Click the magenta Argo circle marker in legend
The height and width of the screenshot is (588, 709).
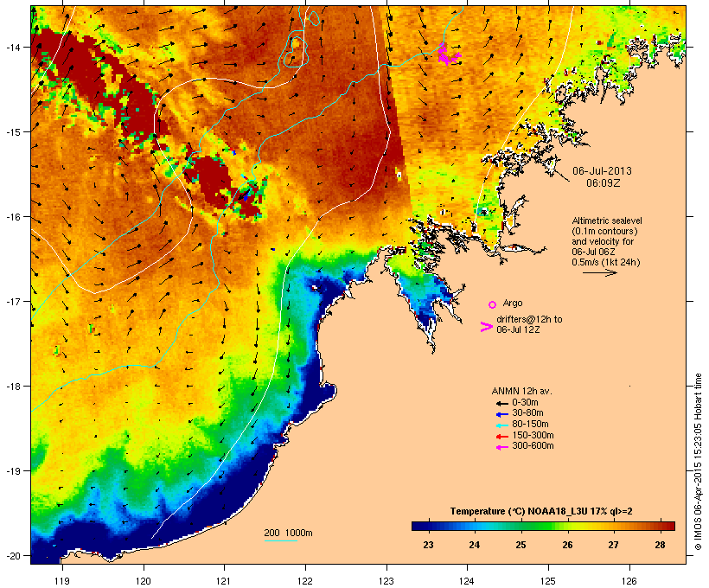click(x=493, y=304)
